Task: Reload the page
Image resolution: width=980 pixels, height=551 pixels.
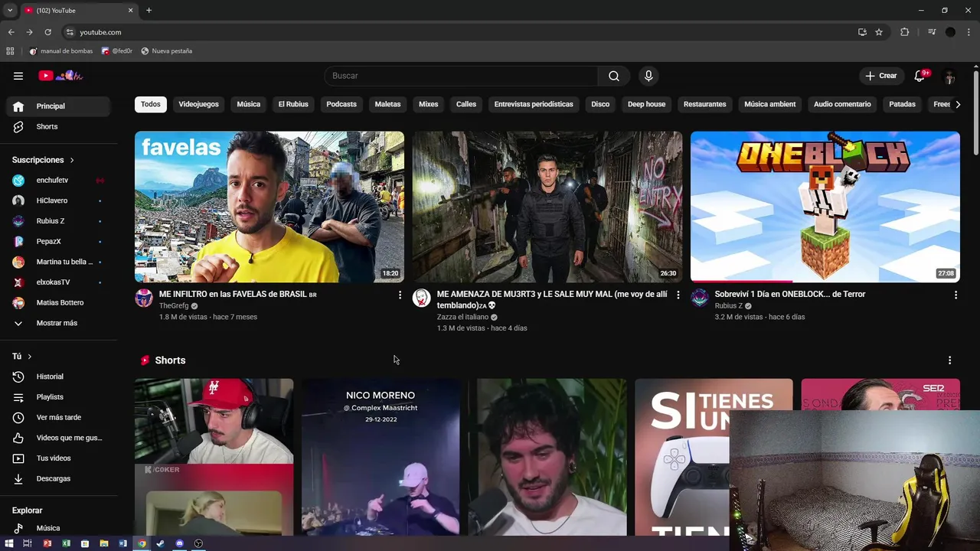Action: coord(47,32)
